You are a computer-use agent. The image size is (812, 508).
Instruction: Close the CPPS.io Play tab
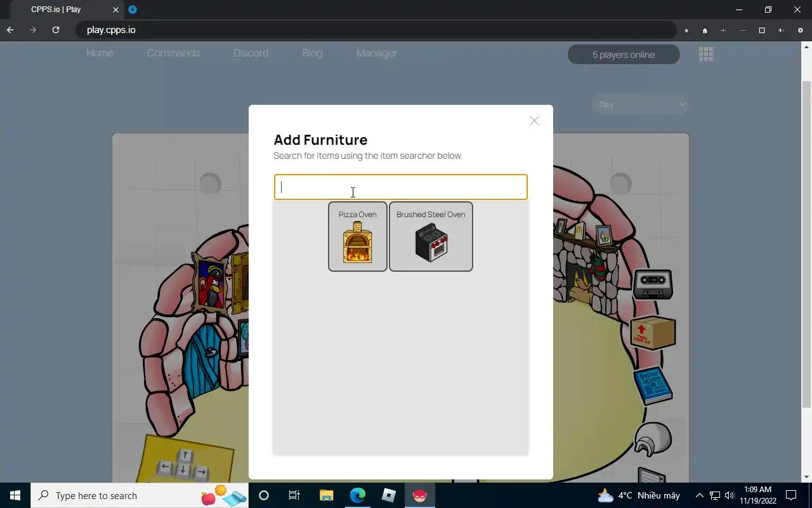(x=115, y=10)
